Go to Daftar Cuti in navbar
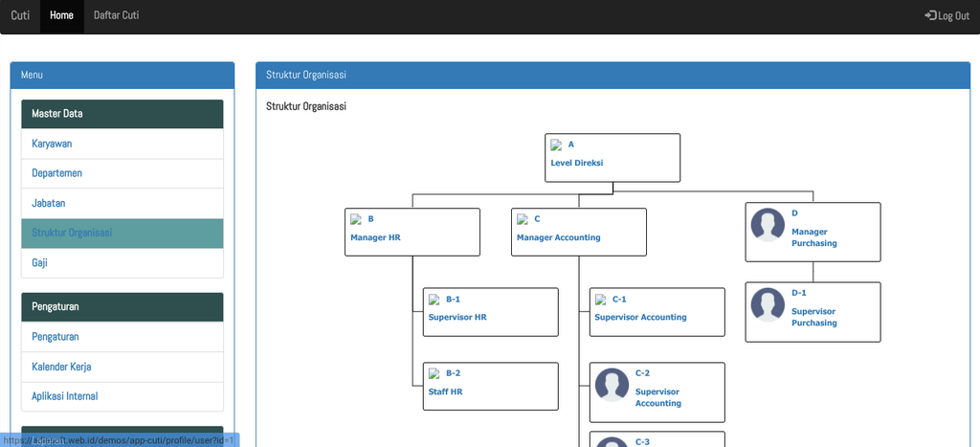 [116, 15]
